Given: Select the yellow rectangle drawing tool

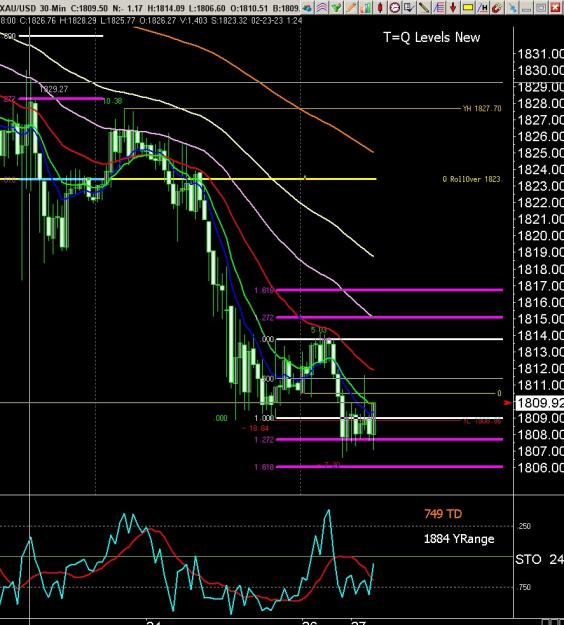Looking at the screenshot, I should click(468, 7).
